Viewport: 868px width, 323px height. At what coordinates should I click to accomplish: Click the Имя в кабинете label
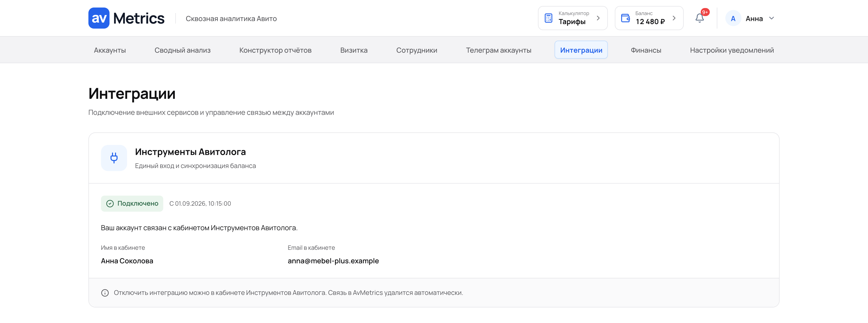point(123,248)
